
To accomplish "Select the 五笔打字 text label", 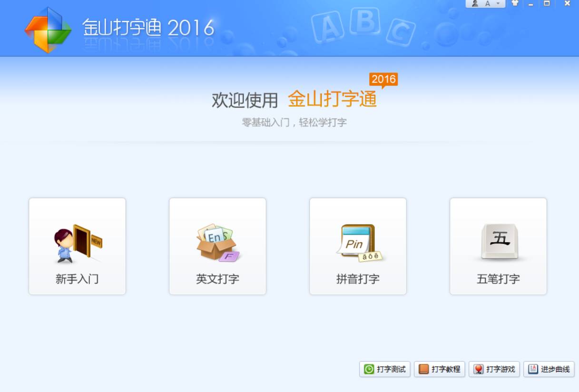I will click(x=498, y=279).
